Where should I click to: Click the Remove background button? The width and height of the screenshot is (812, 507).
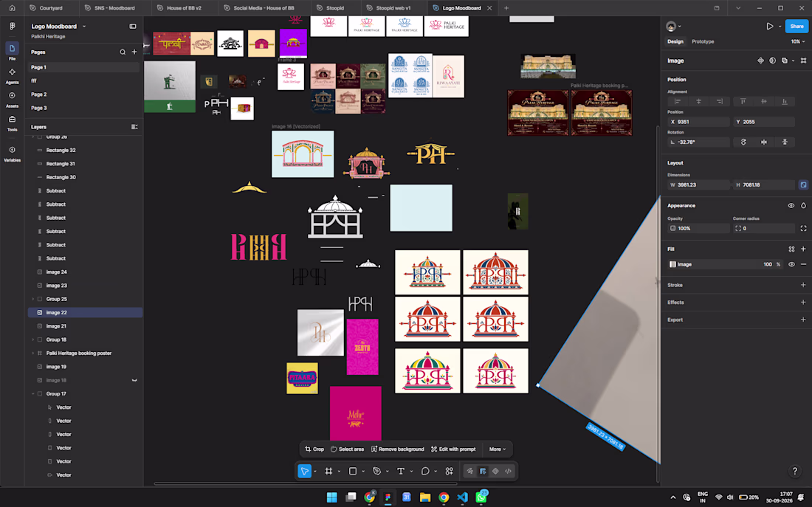[398, 449]
